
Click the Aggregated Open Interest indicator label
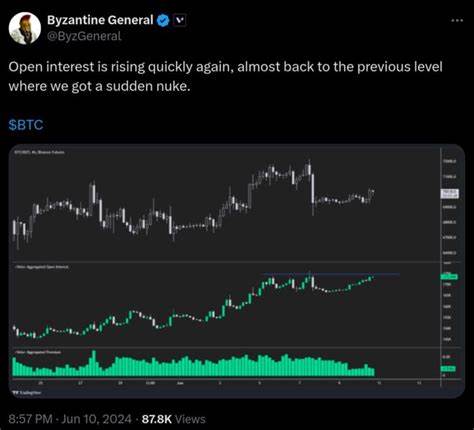pos(42,267)
